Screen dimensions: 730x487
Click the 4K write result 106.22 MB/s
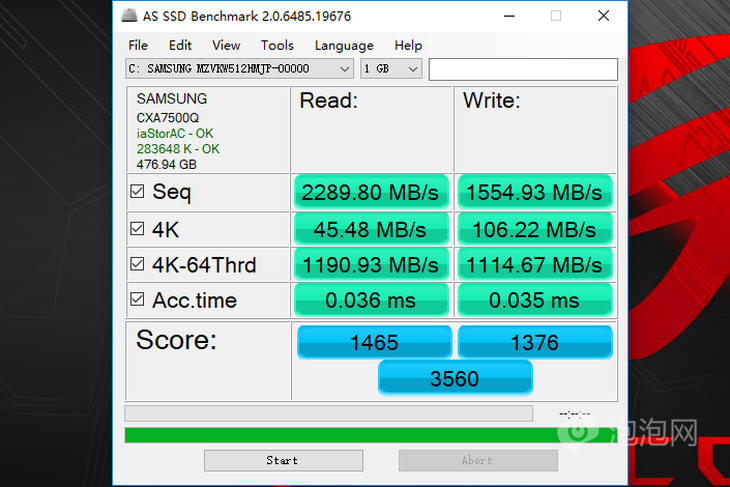pos(535,229)
